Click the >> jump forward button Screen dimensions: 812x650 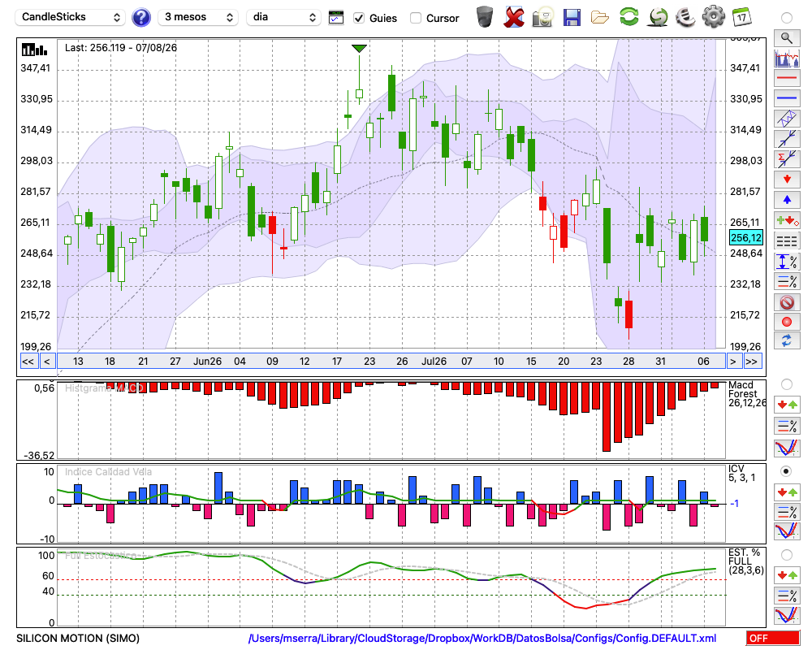pos(751,362)
